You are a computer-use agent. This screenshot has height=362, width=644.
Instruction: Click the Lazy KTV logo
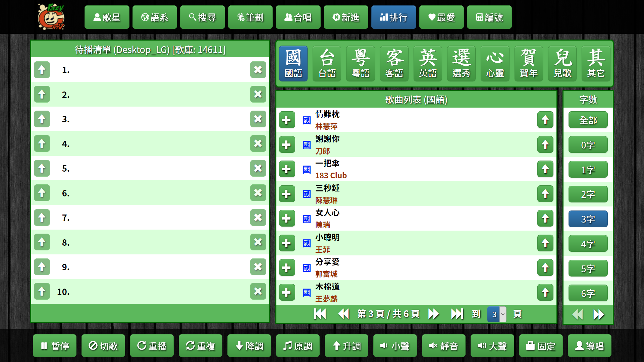51,17
